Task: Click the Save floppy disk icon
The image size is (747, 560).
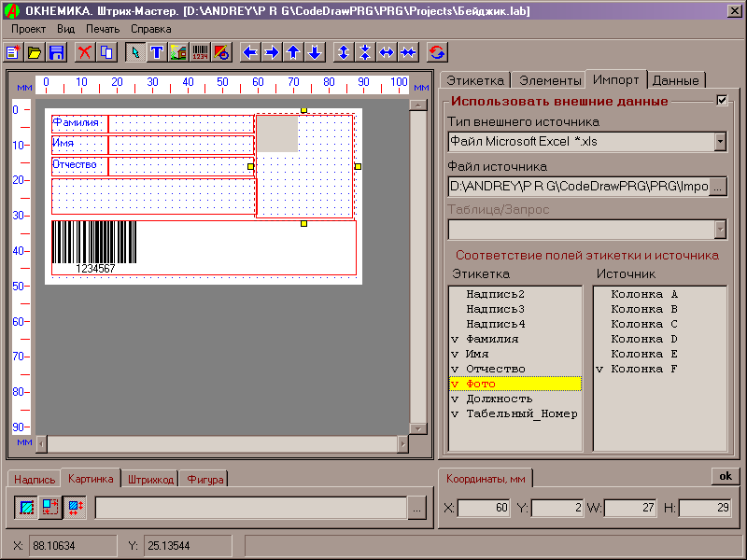Action: (x=56, y=52)
